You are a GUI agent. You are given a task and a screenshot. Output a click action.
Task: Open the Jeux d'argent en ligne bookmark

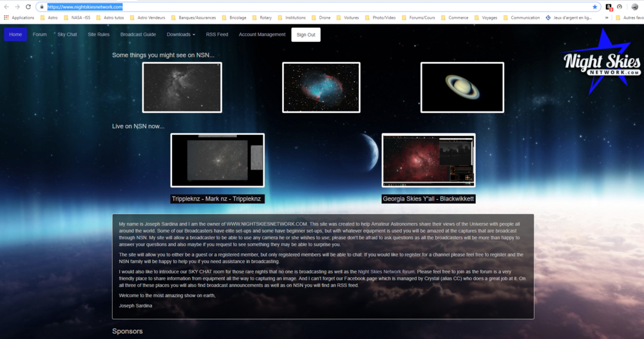point(569,17)
